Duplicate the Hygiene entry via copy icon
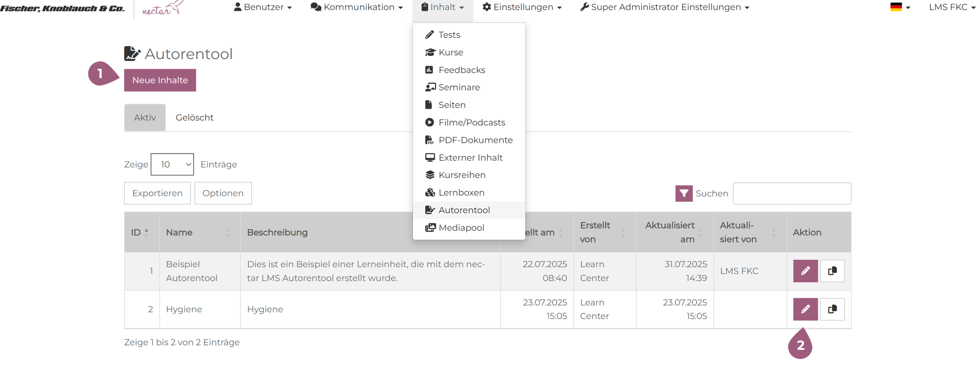 (x=832, y=309)
